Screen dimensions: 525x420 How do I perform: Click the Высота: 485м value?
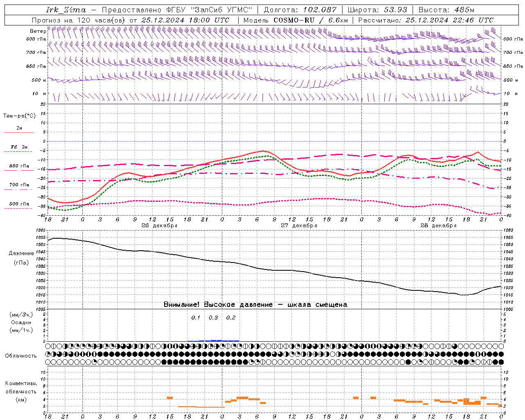(447, 10)
